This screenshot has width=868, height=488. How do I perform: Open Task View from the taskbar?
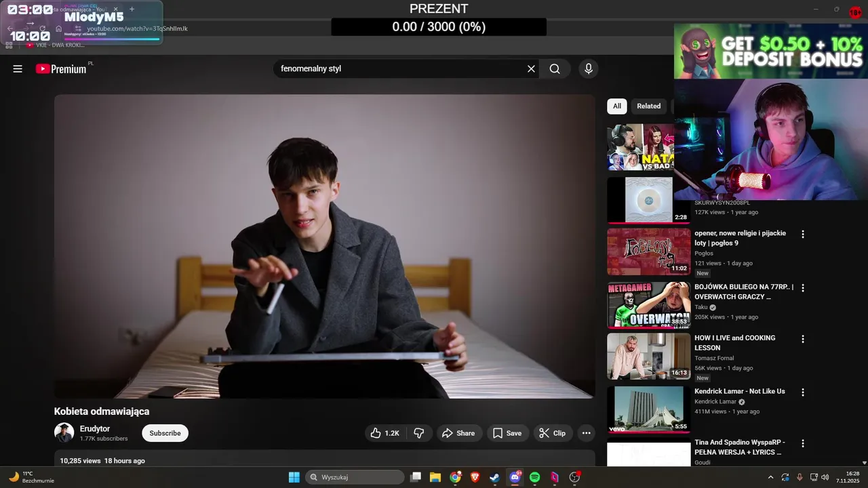[x=416, y=477]
